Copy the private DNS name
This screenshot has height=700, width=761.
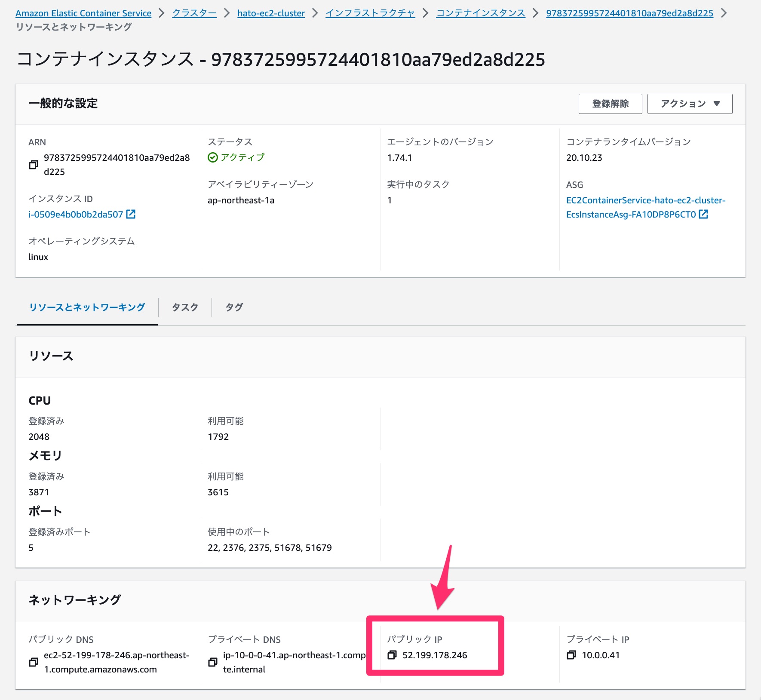click(x=212, y=662)
